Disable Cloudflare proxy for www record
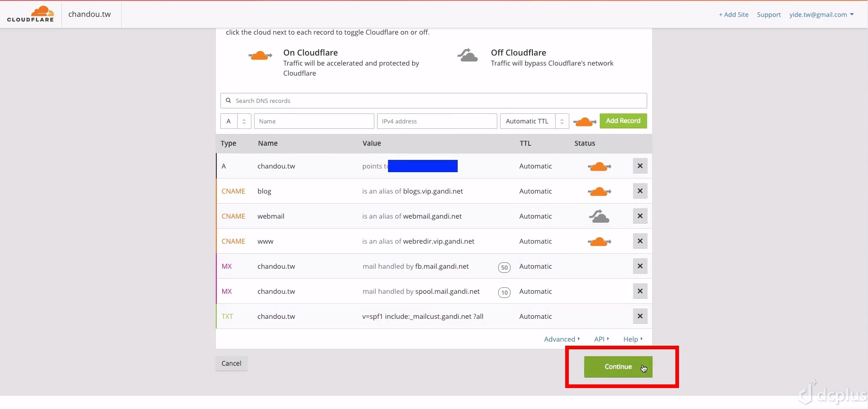The width and height of the screenshot is (868, 409). tap(599, 242)
